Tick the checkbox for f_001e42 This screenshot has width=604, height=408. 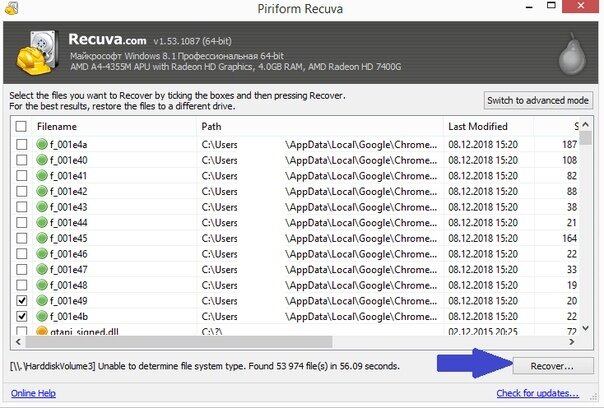[x=22, y=191]
